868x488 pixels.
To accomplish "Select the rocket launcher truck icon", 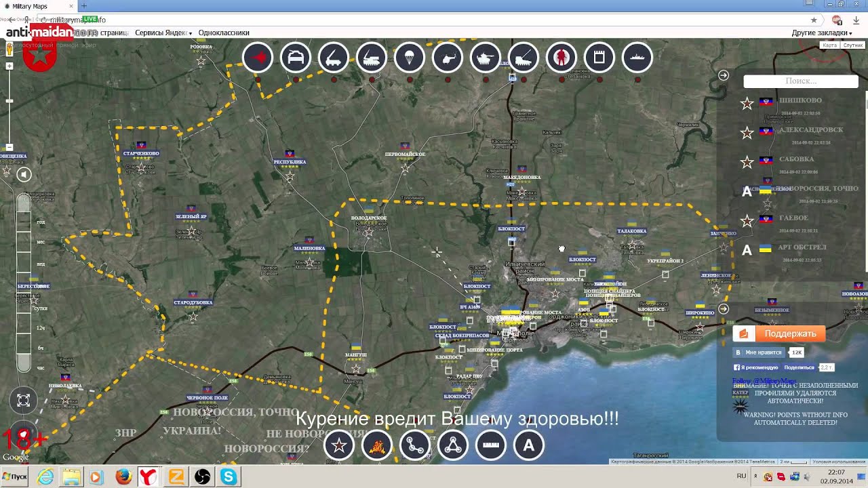I will [334, 58].
